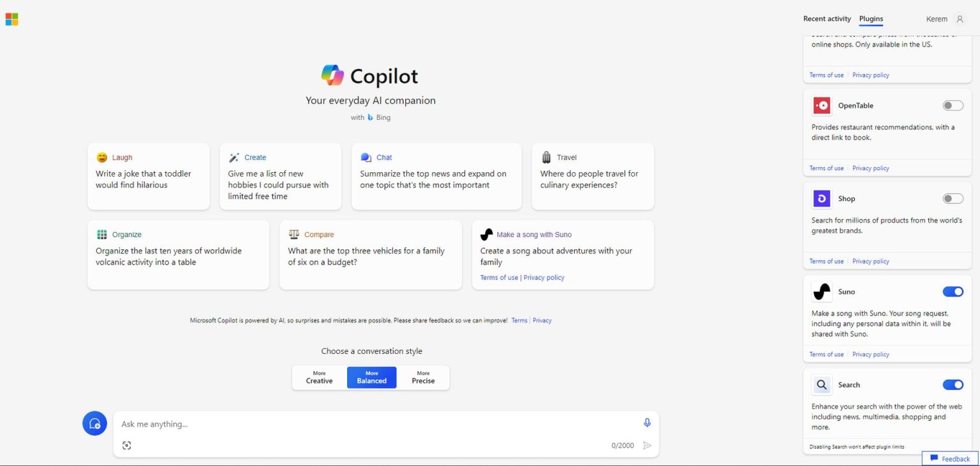Turn off the Search plugin toggle
The width and height of the screenshot is (980, 466).
pos(953,384)
